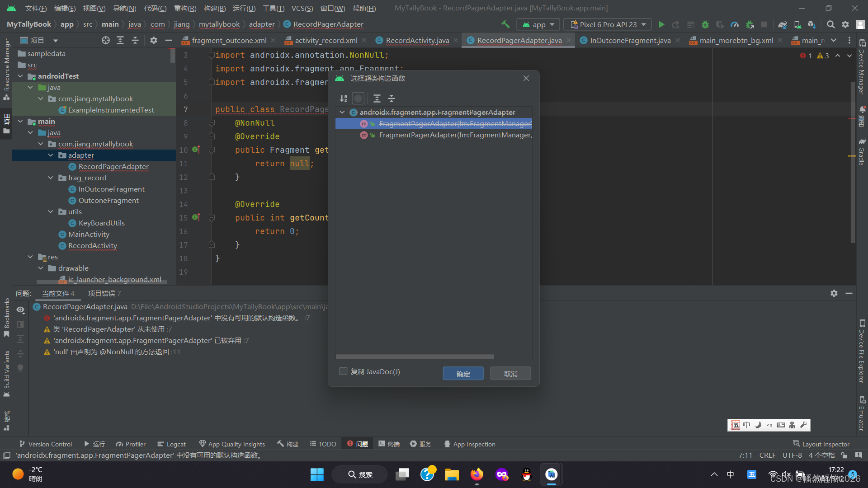Click the Debug app bug icon

point(705,24)
